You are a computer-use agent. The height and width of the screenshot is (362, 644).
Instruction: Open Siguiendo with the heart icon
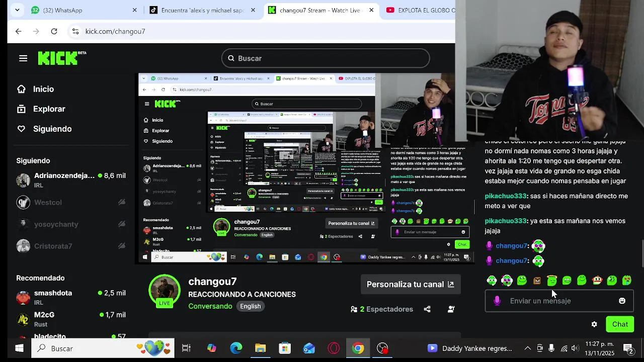tap(44, 129)
